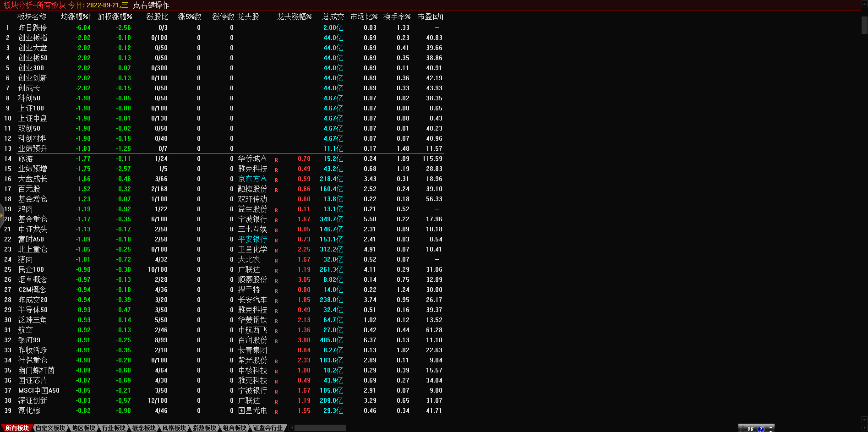Click the scroll right arrow at bottom right corner

[x=864, y=428]
